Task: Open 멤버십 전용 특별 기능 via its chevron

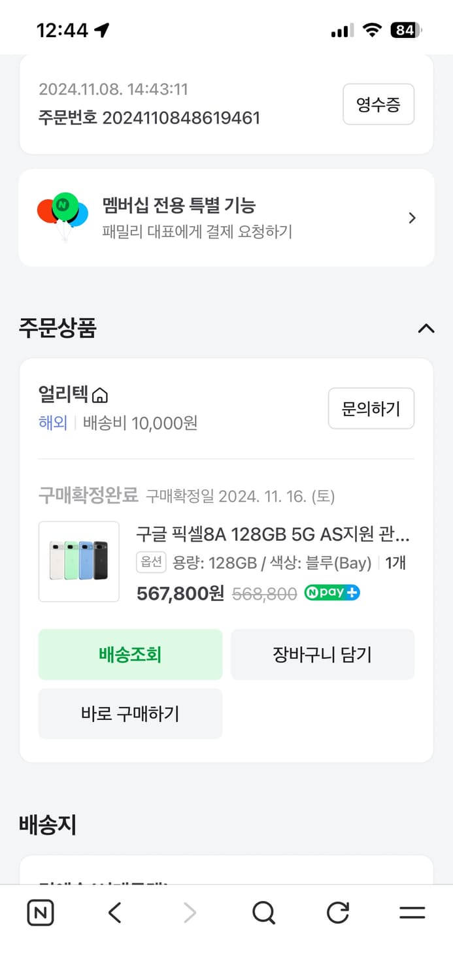Action: 412,217
